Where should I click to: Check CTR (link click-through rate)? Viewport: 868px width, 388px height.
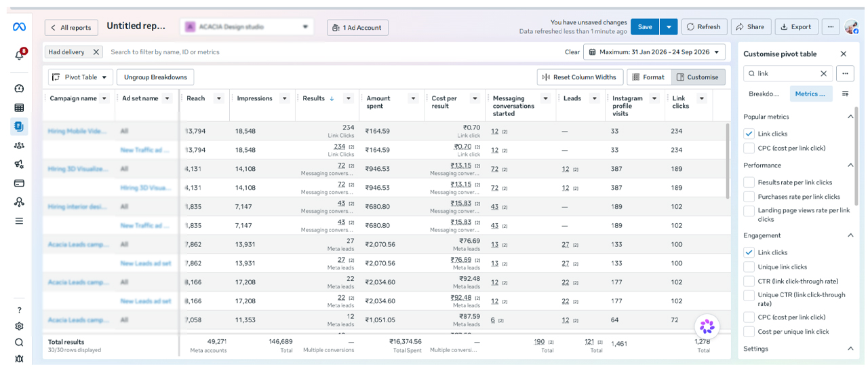click(x=749, y=282)
